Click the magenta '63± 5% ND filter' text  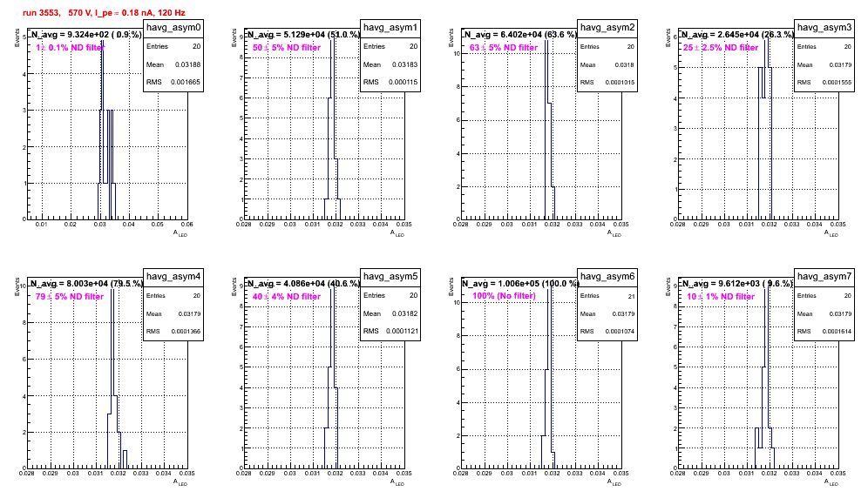504,48
